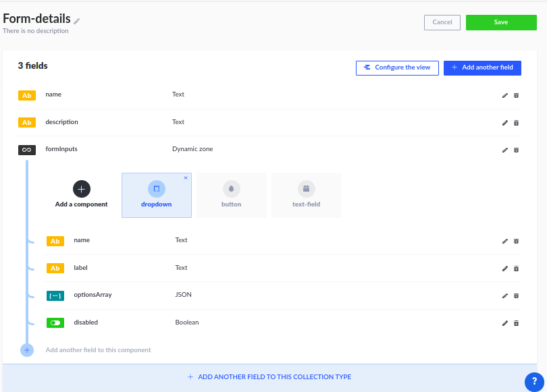
Task: Edit the Form-details title pencil icon
Action: 77,21
